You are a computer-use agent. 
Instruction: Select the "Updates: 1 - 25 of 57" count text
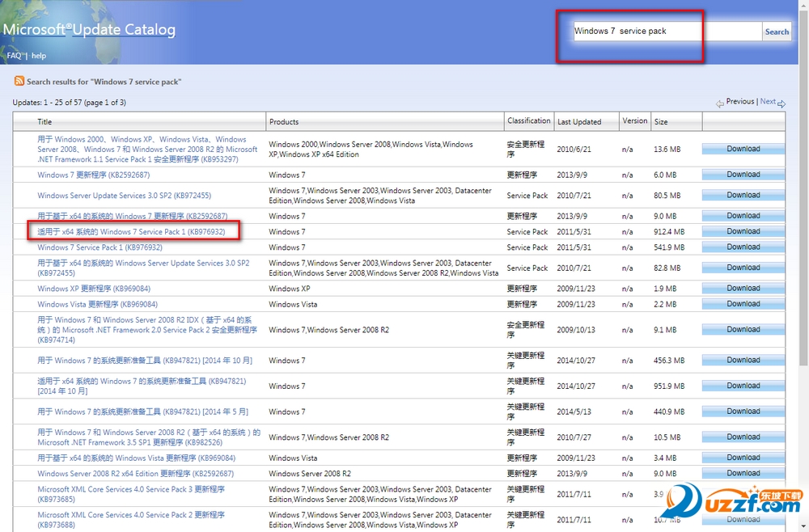pyautogui.click(x=69, y=103)
